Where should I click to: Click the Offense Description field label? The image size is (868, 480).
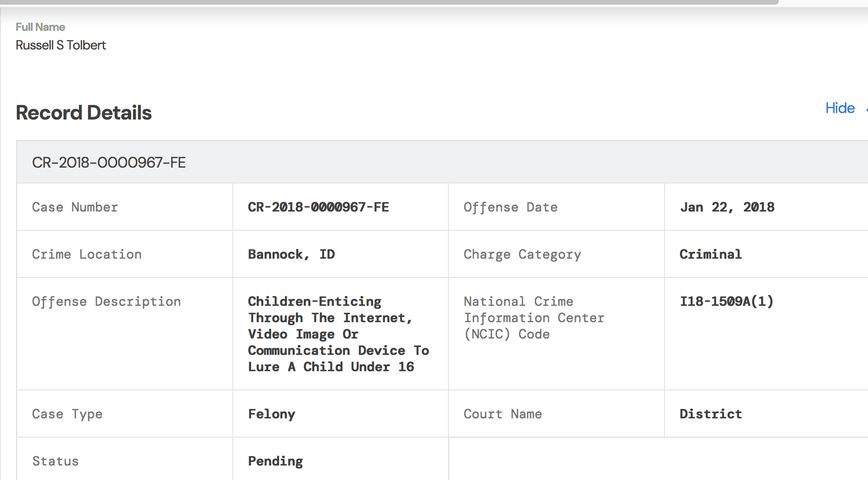[x=106, y=302]
